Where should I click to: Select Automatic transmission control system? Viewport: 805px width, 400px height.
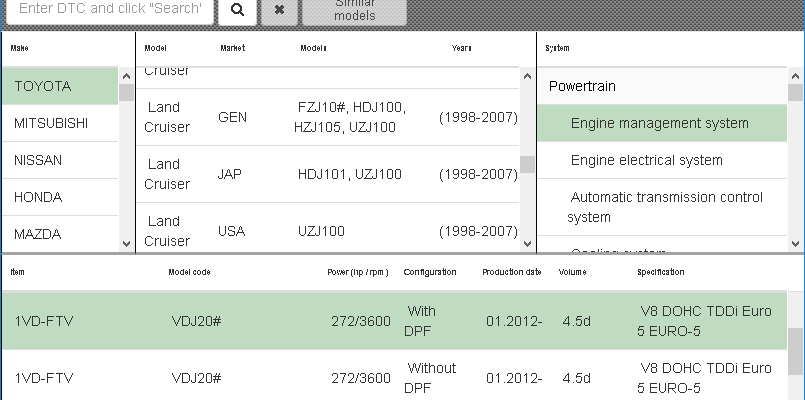click(662, 207)
